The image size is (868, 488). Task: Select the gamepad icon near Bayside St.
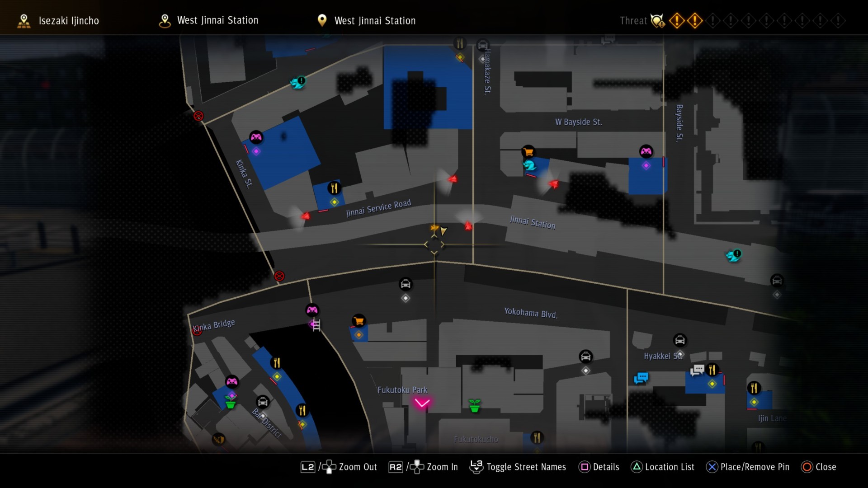pyautogui.click(x=646, y=151)
